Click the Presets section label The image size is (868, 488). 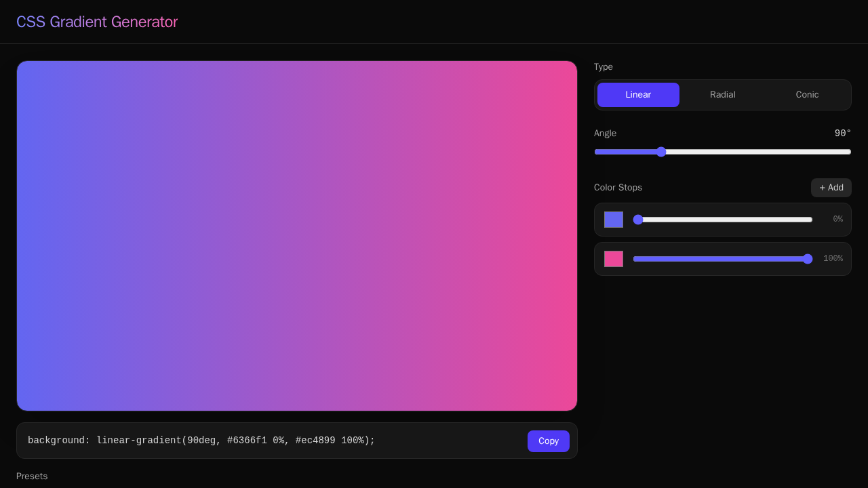coord(32,476)
